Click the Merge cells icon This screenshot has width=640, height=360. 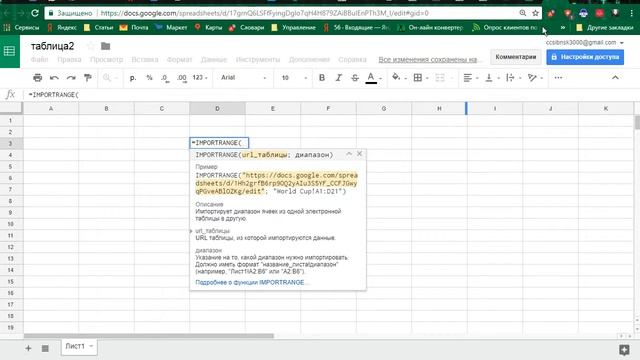[x=440, y=78]
